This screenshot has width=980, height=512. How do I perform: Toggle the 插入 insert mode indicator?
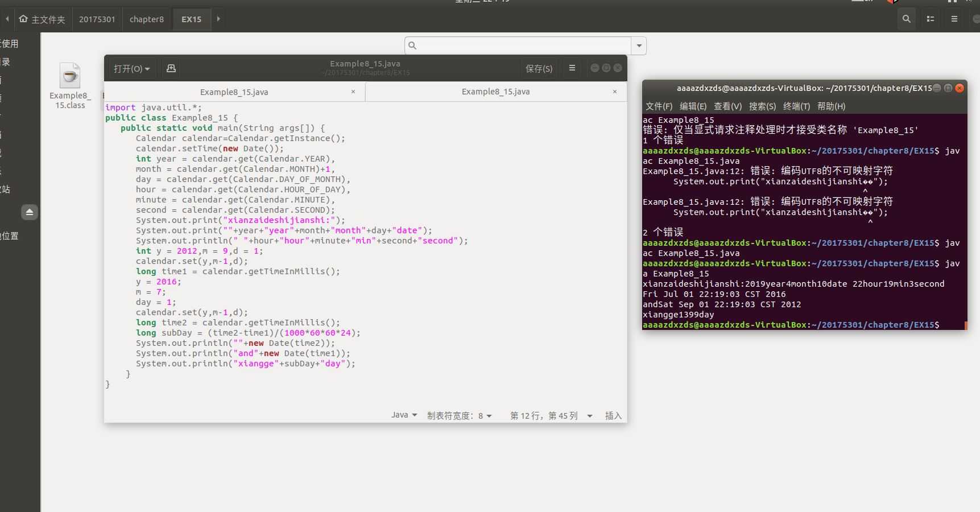613,416
